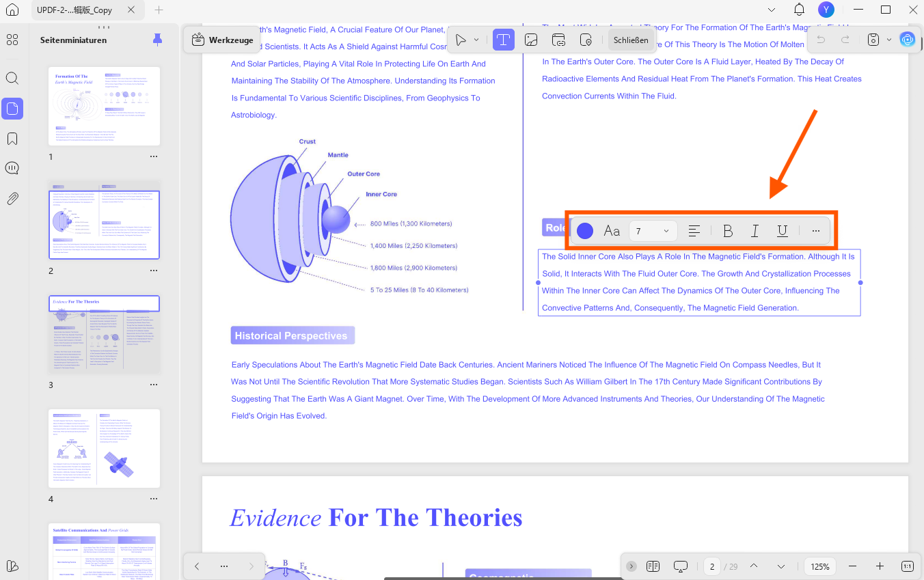
Task: Open options menu for page 3 thumbnail
Action: pos(154,385)
